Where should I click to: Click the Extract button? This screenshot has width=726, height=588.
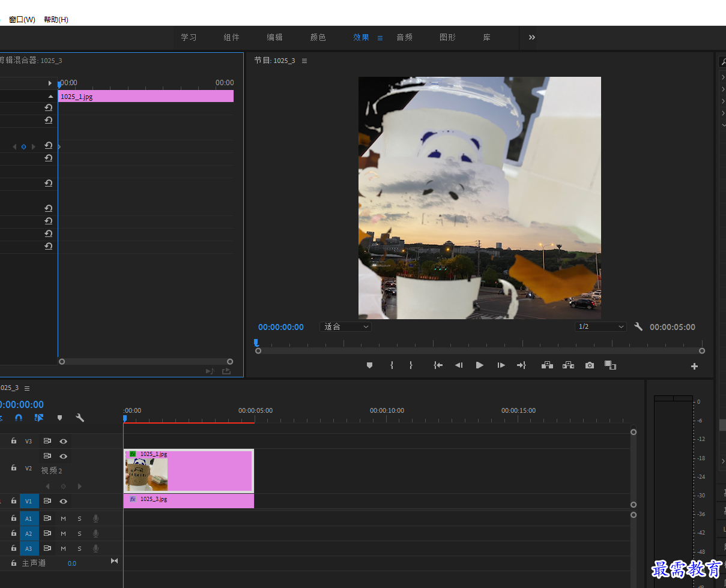tap(568, 365)
